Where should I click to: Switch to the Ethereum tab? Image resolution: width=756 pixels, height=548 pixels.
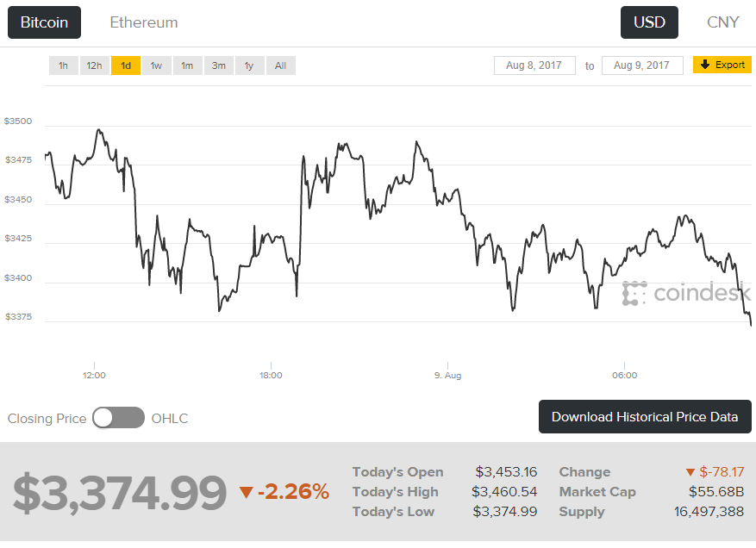pyautogui.click(x=144, y=22)
